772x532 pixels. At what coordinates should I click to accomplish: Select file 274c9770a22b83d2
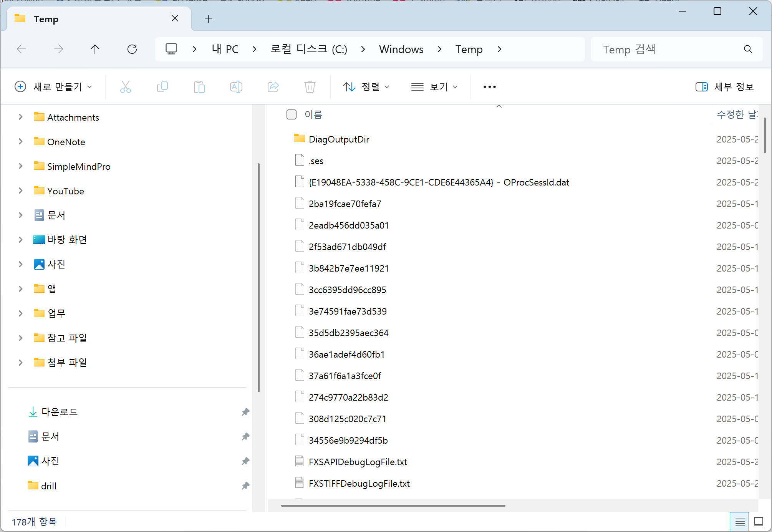click(348, 397)
